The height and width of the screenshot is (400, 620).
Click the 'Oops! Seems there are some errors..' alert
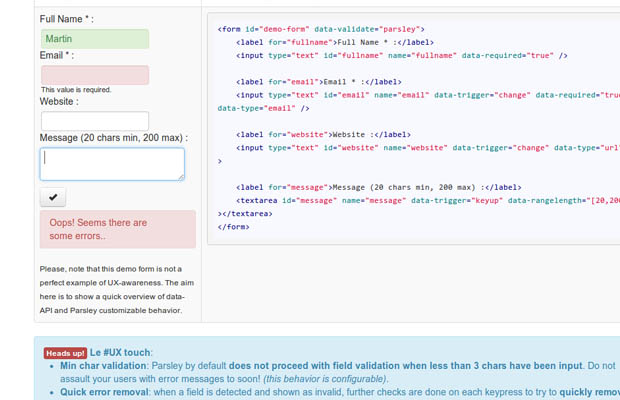coord(117,229)
